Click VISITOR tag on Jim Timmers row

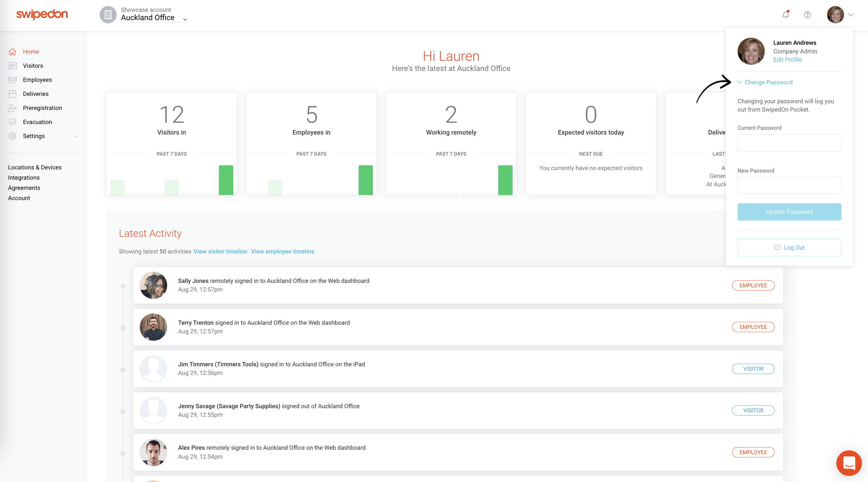753,369
